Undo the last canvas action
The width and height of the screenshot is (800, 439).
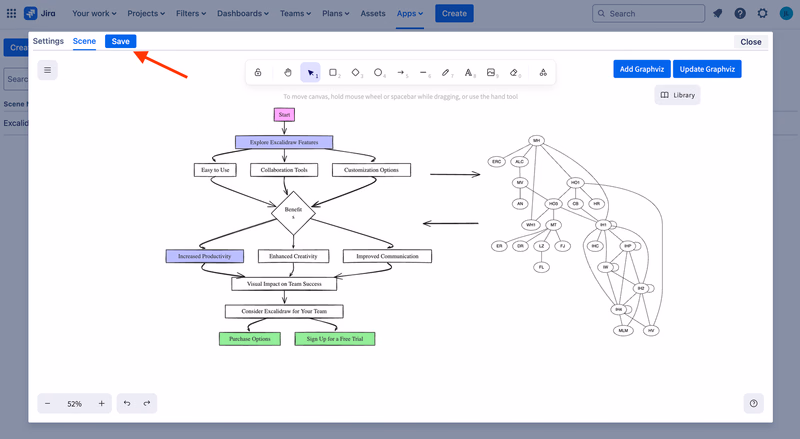[127, 403]
